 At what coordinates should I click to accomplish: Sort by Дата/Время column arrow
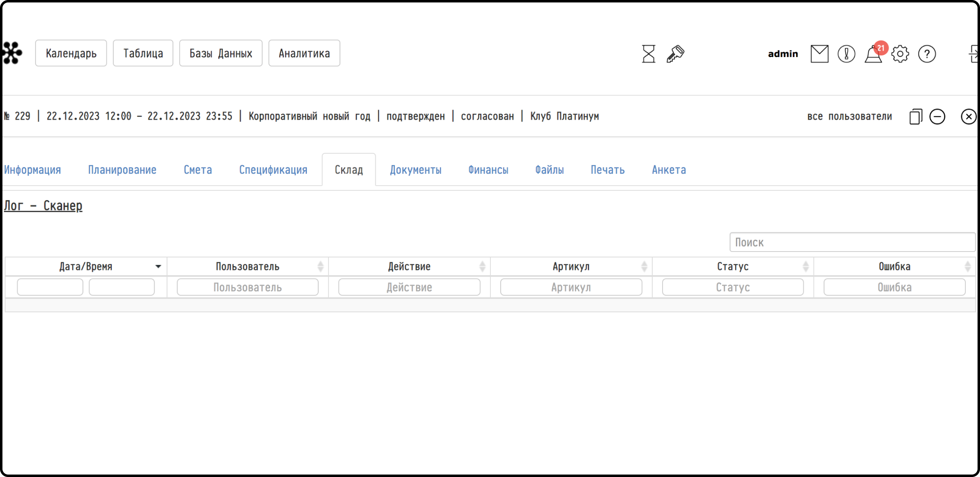point(158,267)
